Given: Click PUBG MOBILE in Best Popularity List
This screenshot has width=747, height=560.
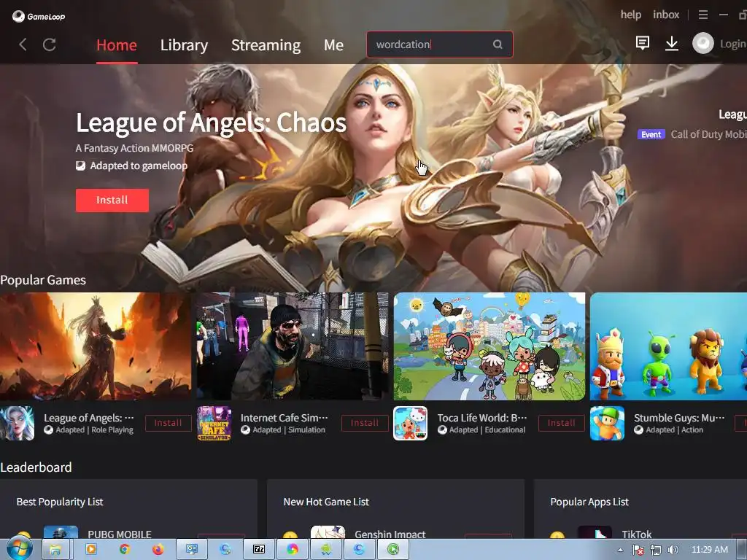Looking at the screenshot, I should tap(120, 534).
